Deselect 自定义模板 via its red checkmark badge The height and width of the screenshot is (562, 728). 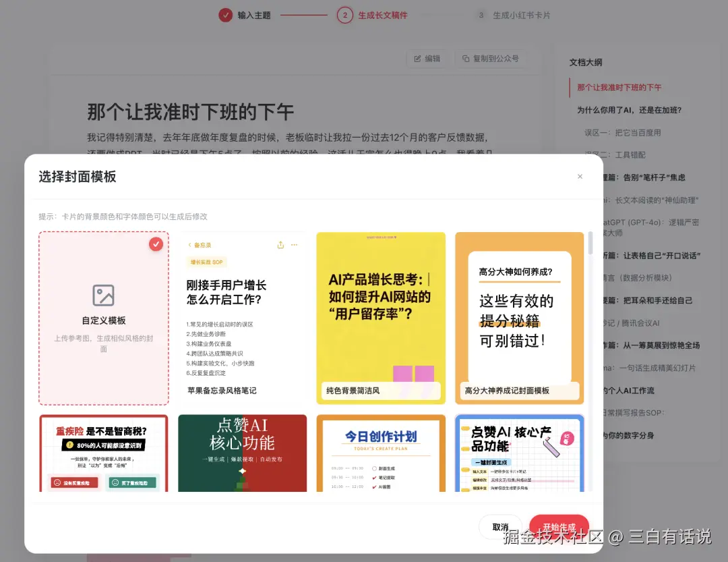(156, 244)
